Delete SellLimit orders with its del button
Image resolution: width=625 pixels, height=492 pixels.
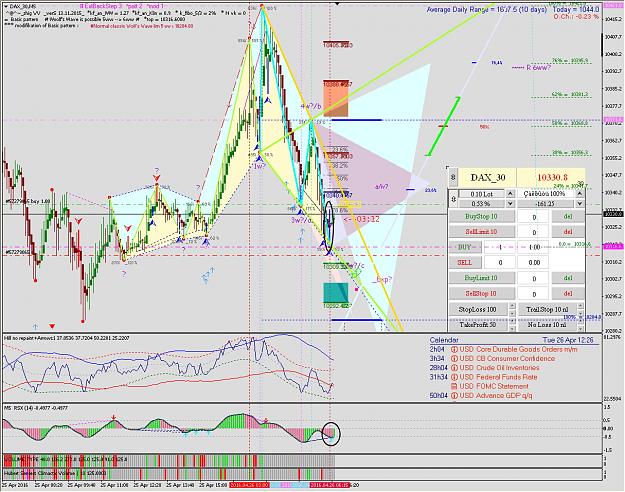[568, 232]
